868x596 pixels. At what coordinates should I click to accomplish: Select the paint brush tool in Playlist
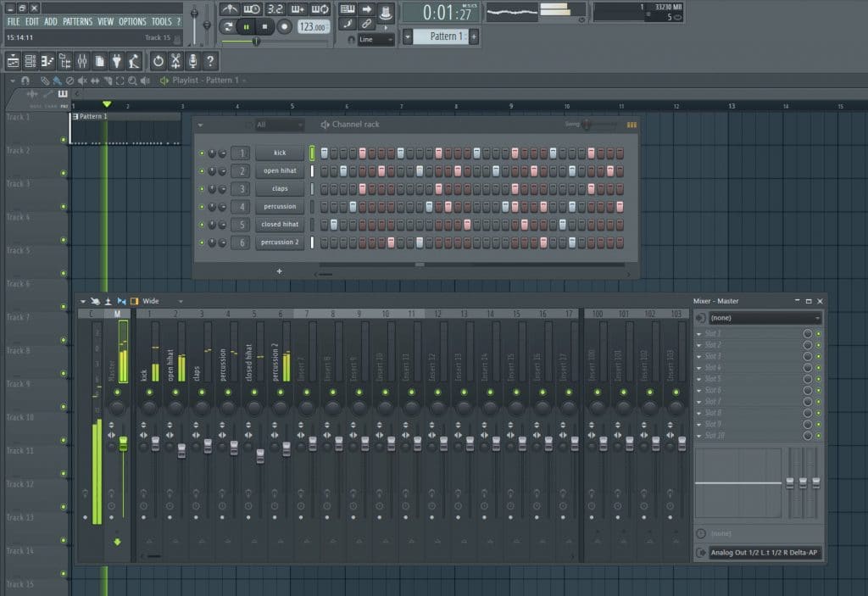click(57, 81)
